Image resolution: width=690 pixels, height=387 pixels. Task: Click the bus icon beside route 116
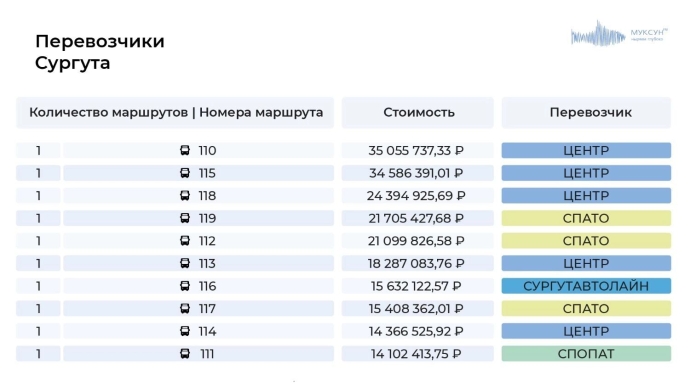(x=185, y=286)
